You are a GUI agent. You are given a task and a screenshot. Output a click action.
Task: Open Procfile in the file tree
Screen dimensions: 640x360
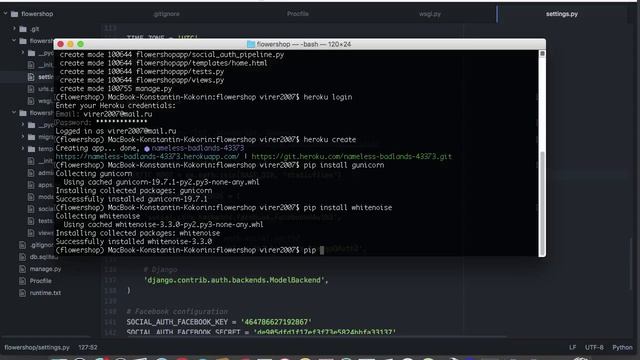coord(40,281)
